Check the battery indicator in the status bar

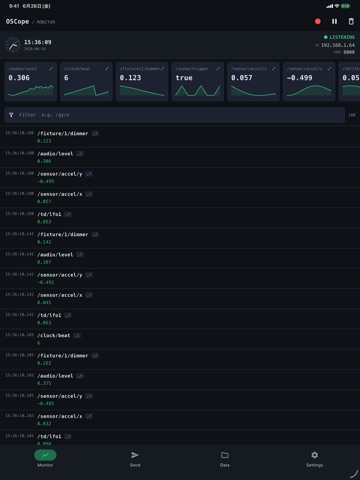[x=346, y=6]
